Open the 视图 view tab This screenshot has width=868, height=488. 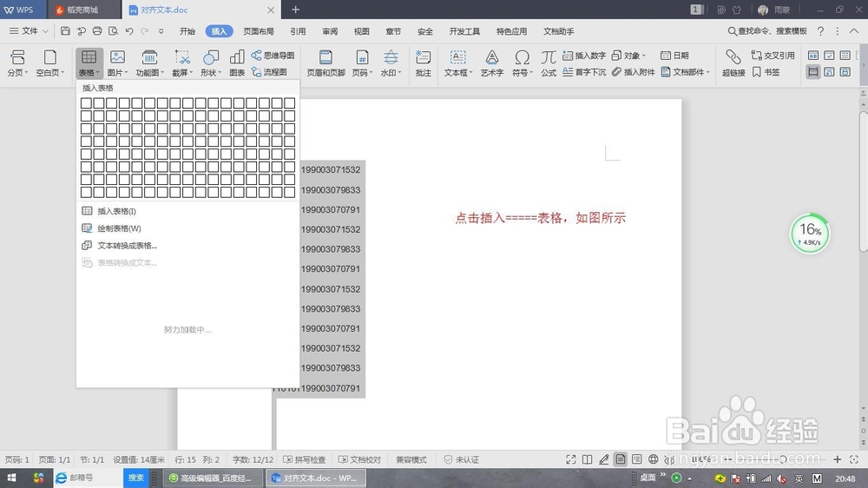tap(361, 31)
